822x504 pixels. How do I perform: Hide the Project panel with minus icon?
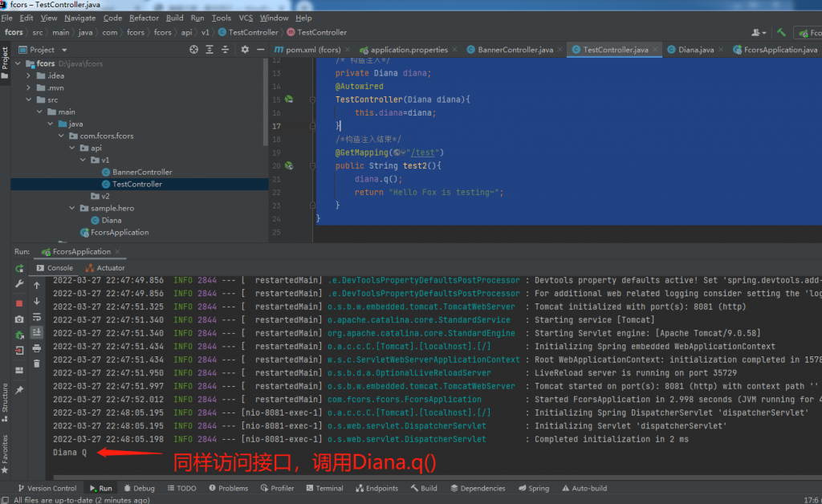(261, 50)
